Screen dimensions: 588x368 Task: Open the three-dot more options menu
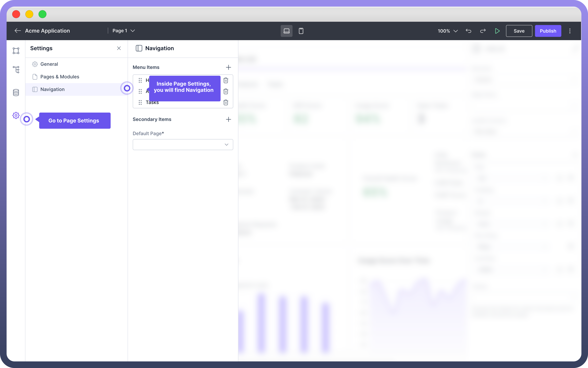570,31
